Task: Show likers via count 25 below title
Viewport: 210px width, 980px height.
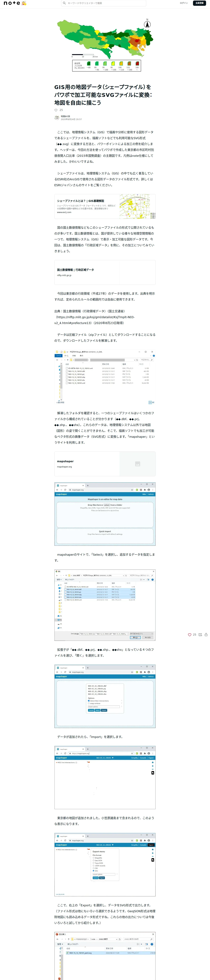Action: pyautogui.click(x=61, y=110)
